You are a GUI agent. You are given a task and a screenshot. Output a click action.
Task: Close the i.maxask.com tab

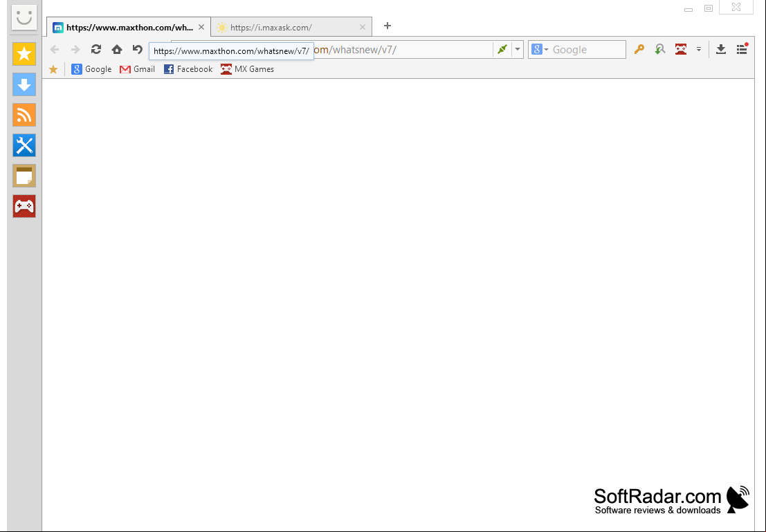[363, 28]
